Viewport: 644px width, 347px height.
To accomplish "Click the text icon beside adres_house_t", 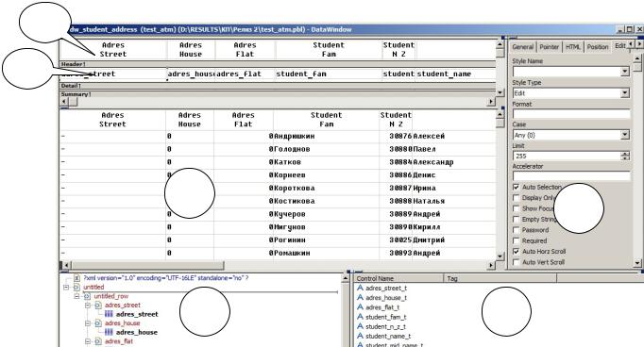I will click(360, 297).
